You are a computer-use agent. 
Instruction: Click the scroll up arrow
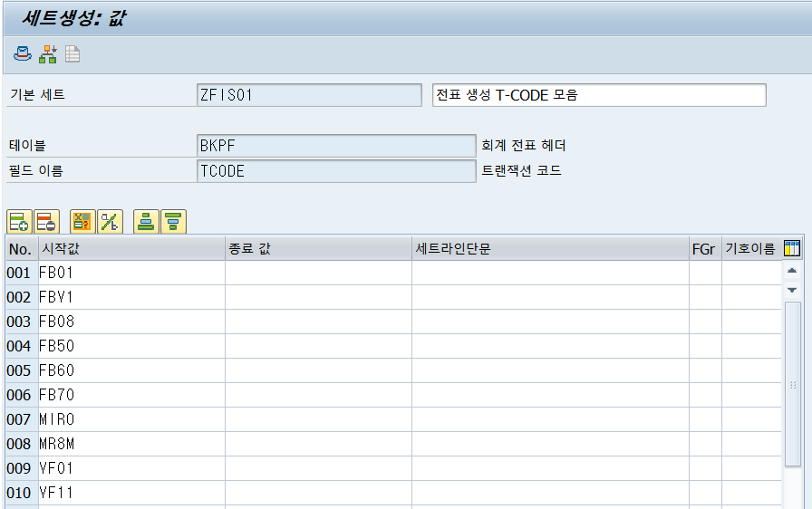[792, 271]
